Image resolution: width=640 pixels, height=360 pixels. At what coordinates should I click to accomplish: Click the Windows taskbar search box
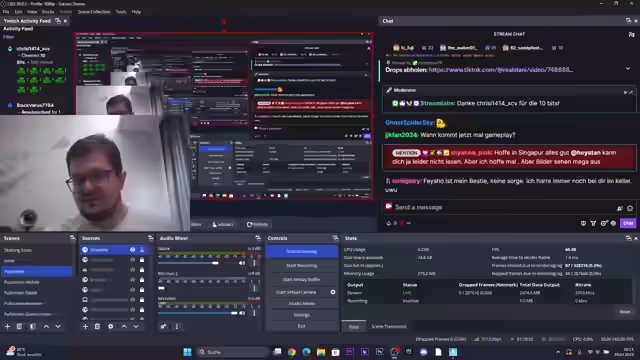pyautogui.click(x=233, y=352)
